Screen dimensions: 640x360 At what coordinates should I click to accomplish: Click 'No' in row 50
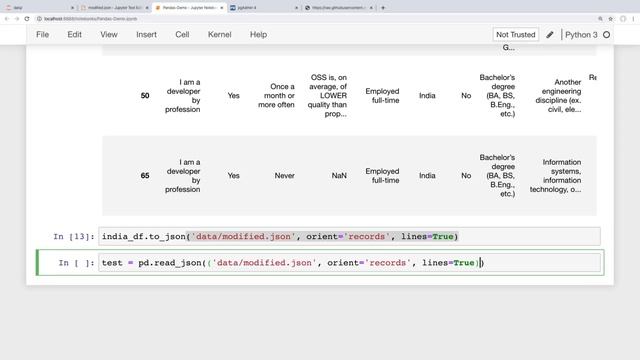(466, 96)
